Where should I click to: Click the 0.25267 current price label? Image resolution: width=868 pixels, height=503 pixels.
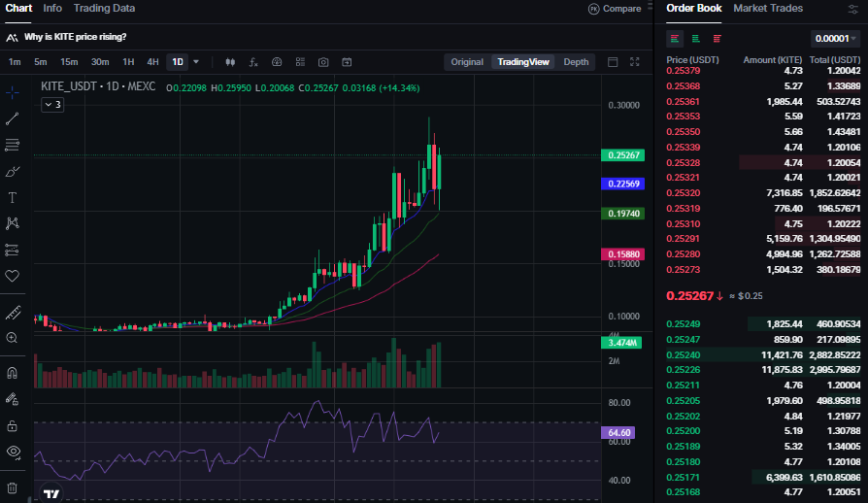(623, 155)
